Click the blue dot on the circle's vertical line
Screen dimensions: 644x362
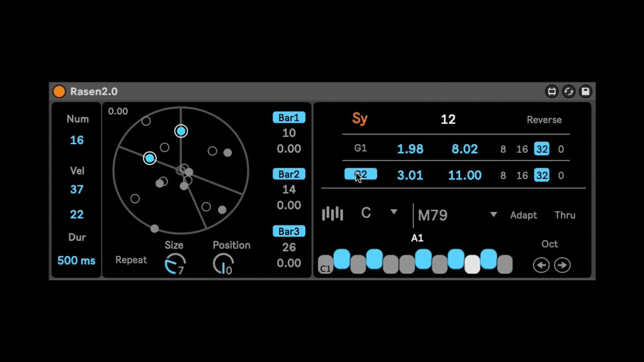click(x=181, y=131)
